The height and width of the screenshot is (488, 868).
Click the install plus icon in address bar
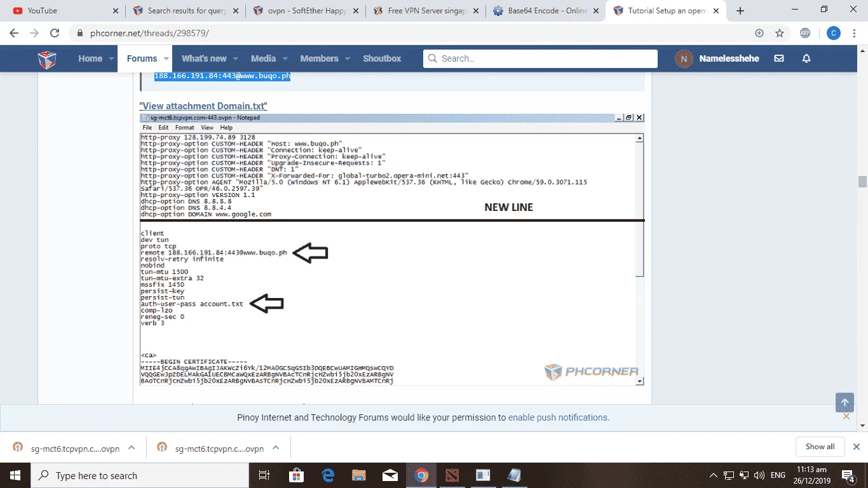pyautogui.click(x=759, y=34)
